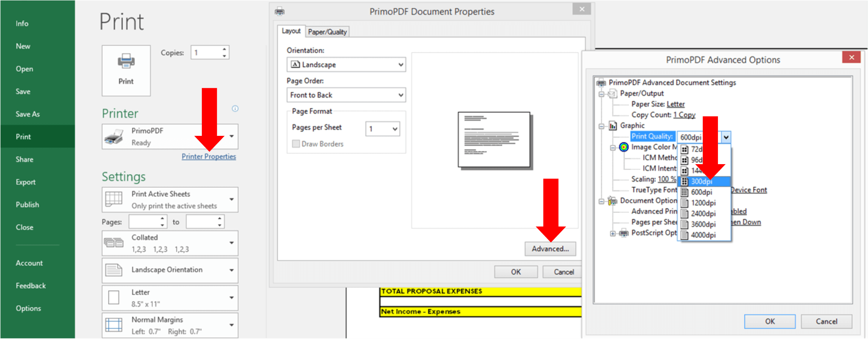The image size is (868, 340).
Task: Open the Print Active Sheets dropdown
Action: coord(170,200)
